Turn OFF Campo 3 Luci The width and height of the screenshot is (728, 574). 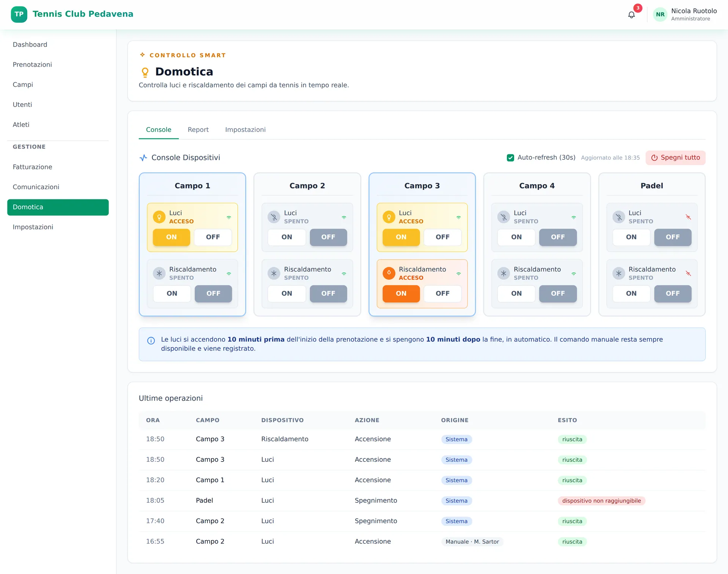(442, 237)
